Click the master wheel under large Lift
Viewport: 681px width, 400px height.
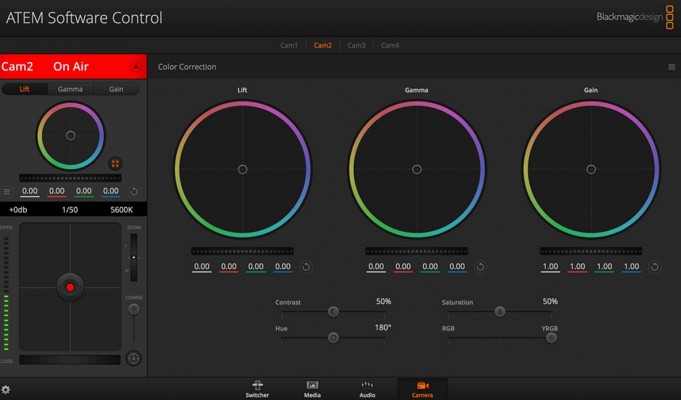pos(242,251)
